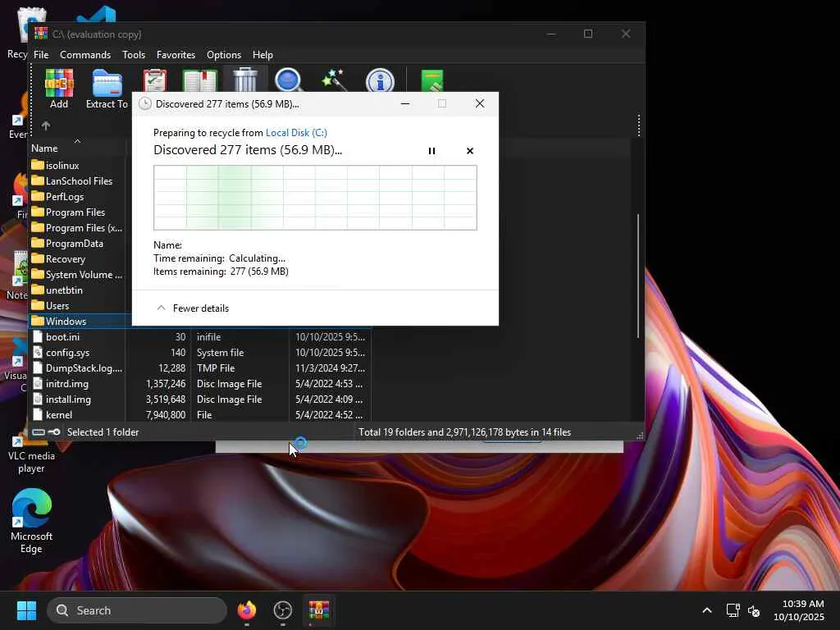Image resolution: width=840 pixels, height=630 pixels.
Task: Select the install.img file
Action: pos(68,399)
